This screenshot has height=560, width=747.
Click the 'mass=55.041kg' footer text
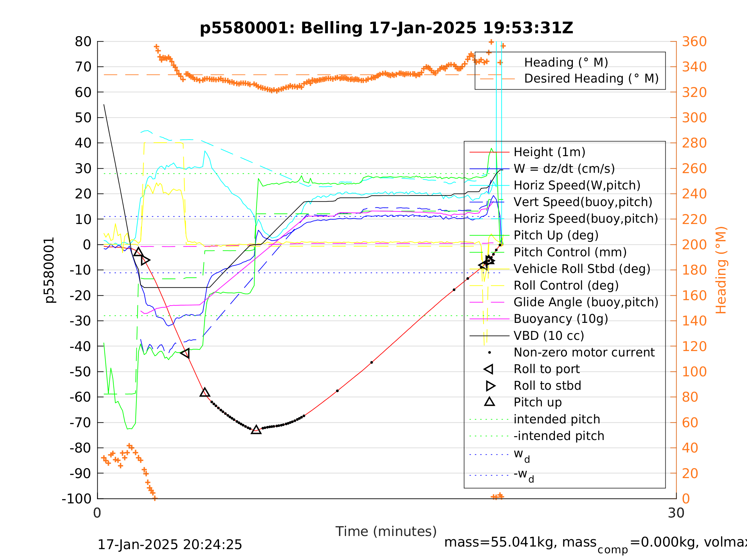(501, 542)
